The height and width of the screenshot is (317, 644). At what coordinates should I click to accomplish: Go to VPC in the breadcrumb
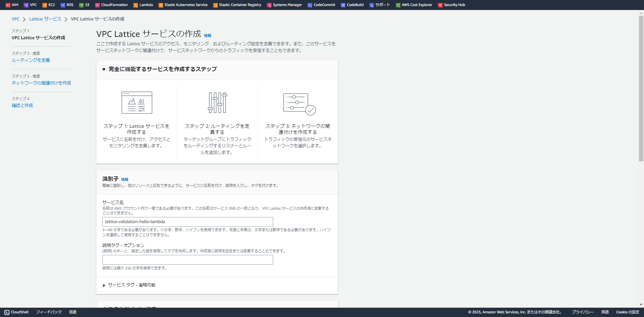tap(16, 19)
